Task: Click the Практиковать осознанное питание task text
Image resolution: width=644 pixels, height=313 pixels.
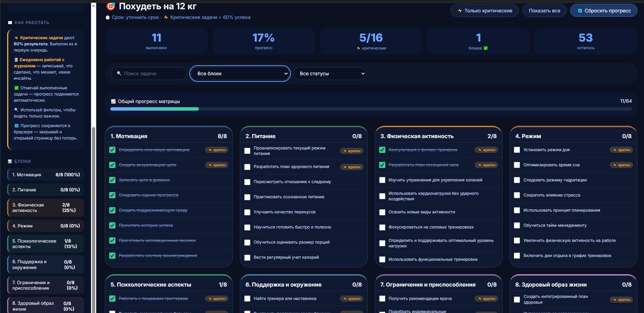Action: [x=289, y=197]
